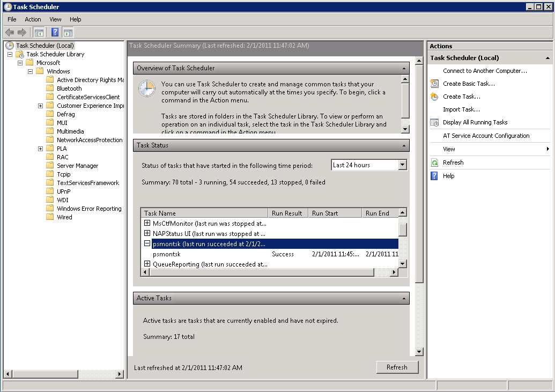Click the MUI folder icon

[50, 122]
